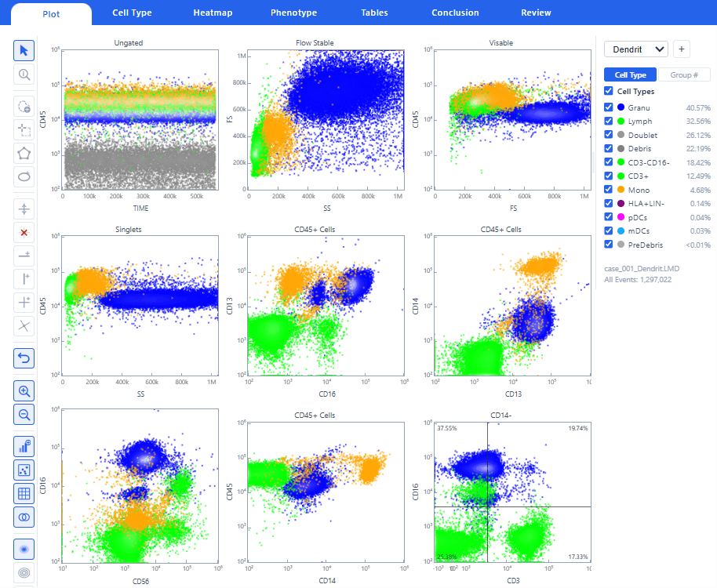
Task: Select the polygon gate tool
Action: 24,154
